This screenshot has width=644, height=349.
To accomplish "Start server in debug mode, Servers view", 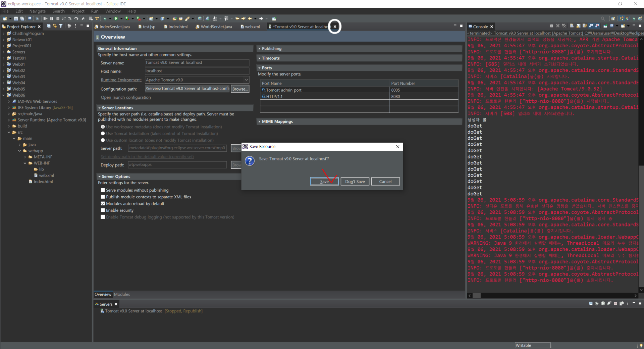I will [597, 303].
